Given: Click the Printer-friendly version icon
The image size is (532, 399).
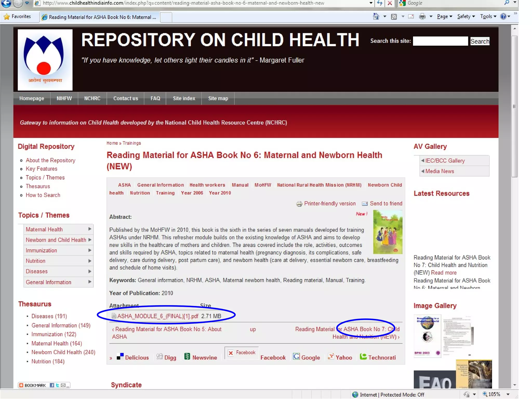Looking at the screenshot, I should pos(299,204).
